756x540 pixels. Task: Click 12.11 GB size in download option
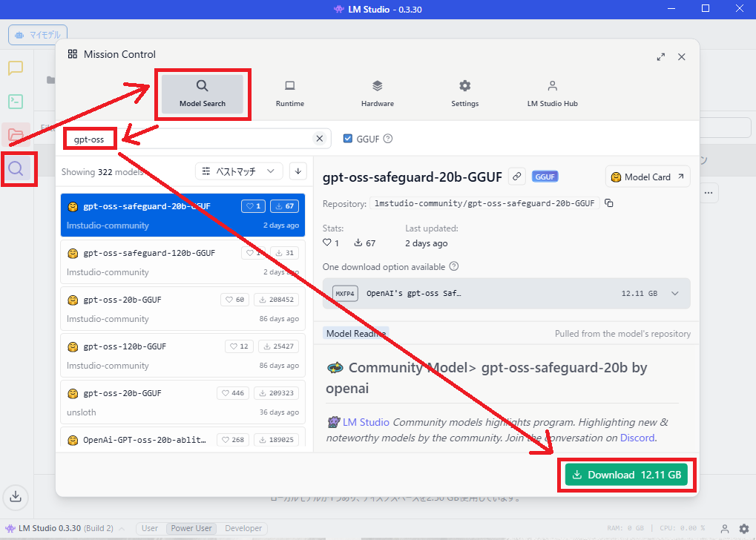pos(640,293)
